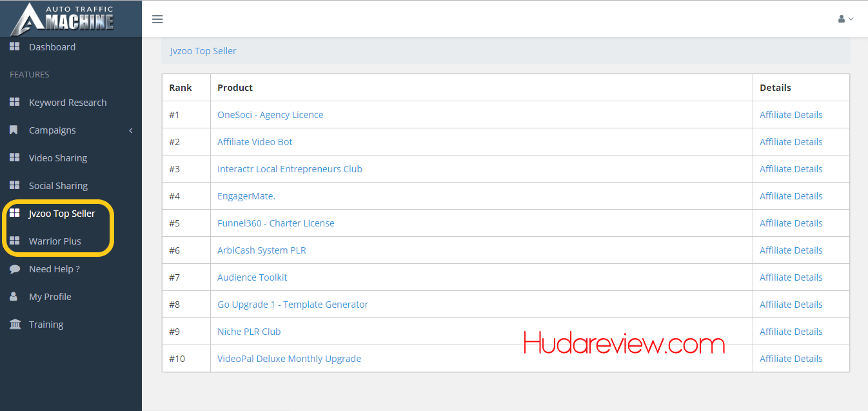Screen dimensions: 868x411
Task: Click the Video Sharing grid icon
Action: coord(14,158)
